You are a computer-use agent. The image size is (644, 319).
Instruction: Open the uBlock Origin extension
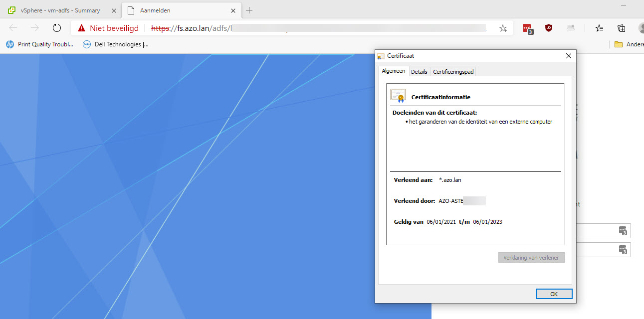pos(549,28)
